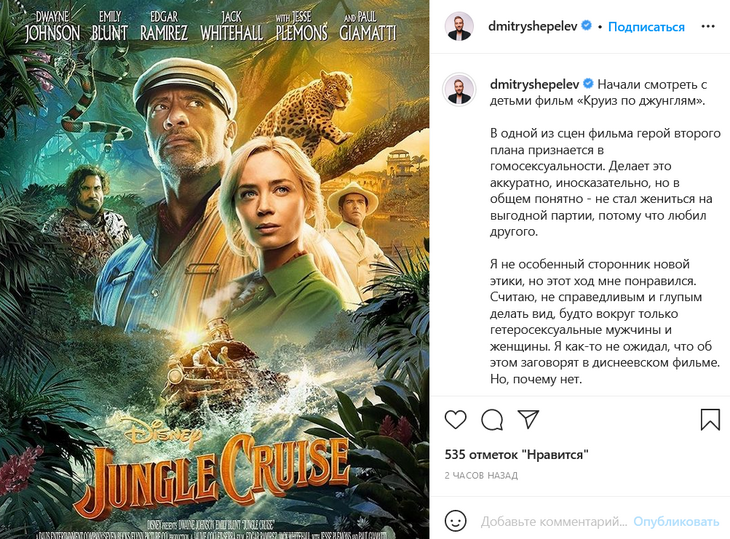Click the 2 часов назад timestamp
This screenshot has height=539, width=730.
481,476
